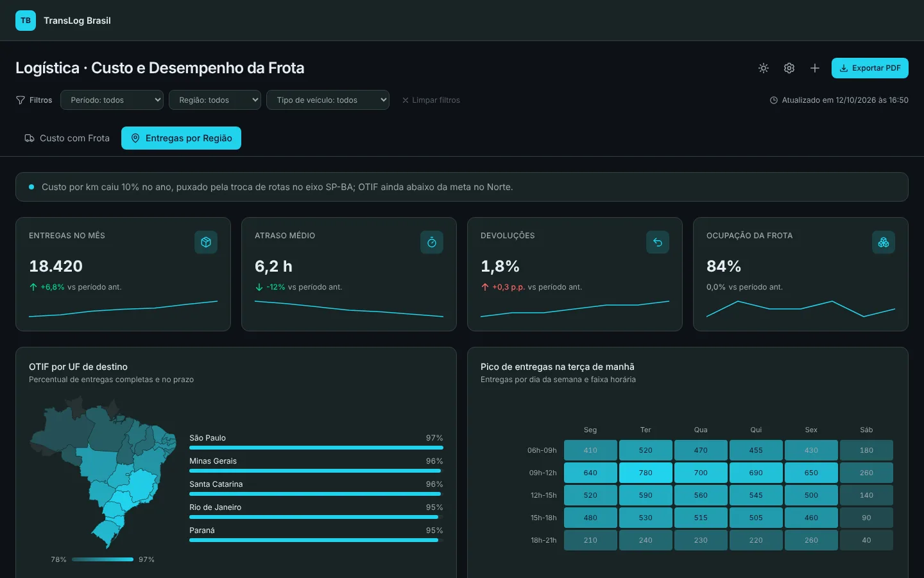The image size is (924, 578).
Task: Click the Paraná label
Action: (202, 530)
